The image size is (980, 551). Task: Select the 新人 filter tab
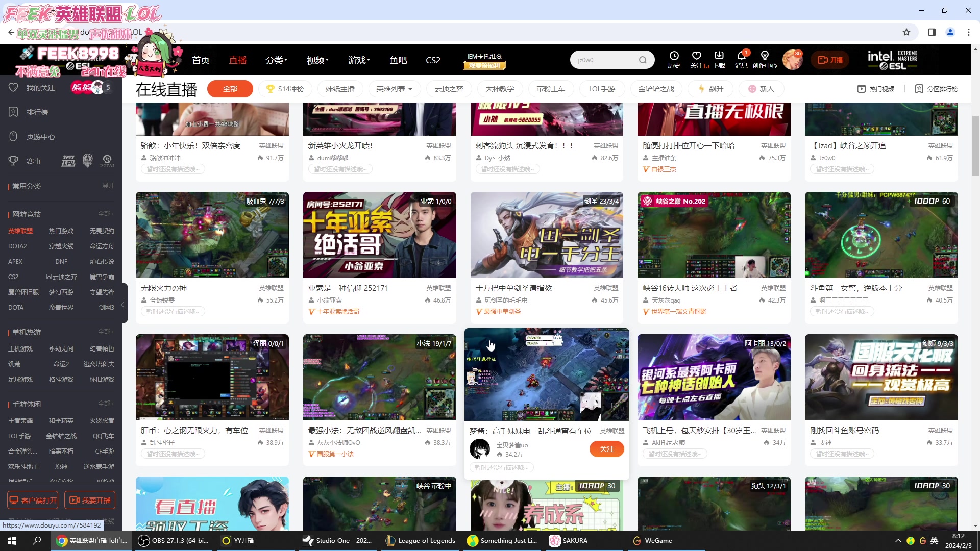(761, 89)
